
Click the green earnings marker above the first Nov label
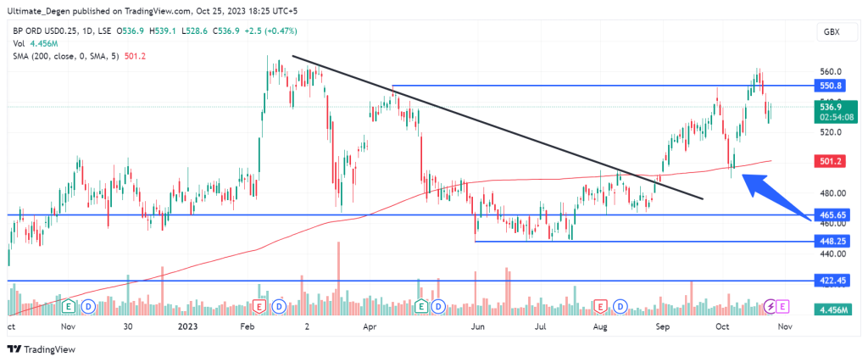coord(70,305)
